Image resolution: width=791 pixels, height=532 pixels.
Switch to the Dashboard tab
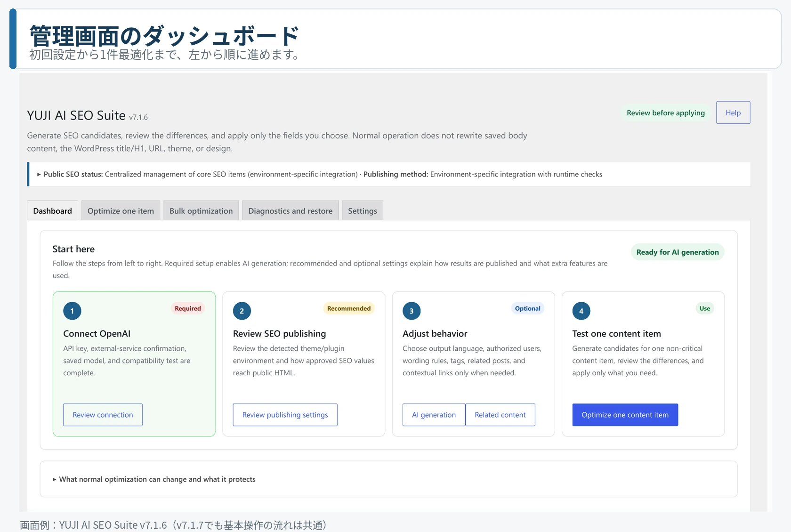52,210
